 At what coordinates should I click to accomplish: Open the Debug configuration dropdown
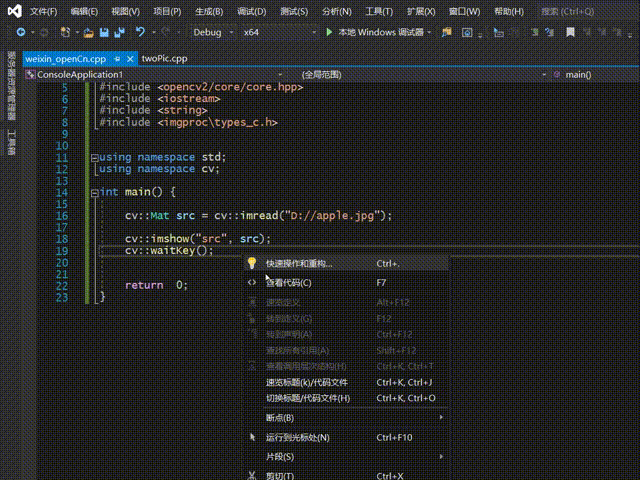[x=211, y=33]
